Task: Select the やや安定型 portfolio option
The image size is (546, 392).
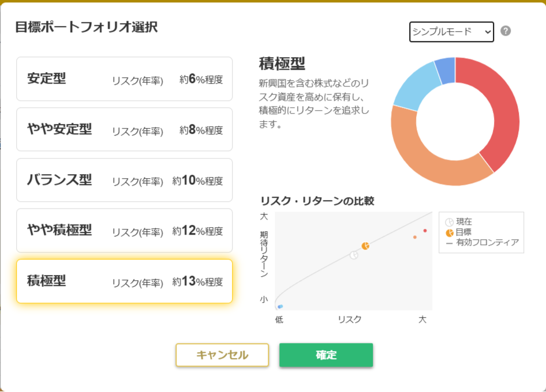Action: coord(124,130)
